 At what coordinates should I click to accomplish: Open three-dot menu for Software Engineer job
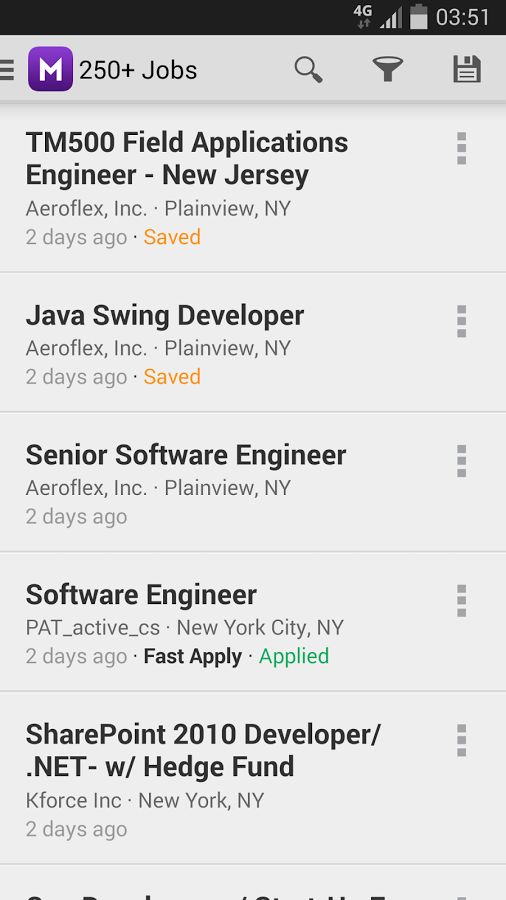pos(462,601)
